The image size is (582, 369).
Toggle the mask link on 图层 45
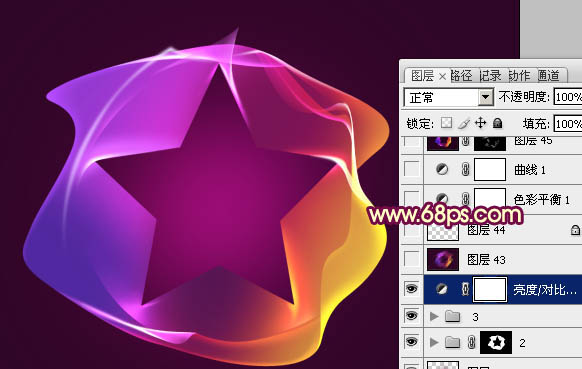465,141
